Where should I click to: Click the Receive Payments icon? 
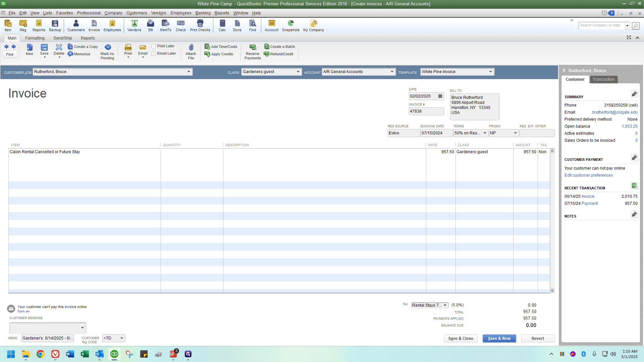[253, 52]
